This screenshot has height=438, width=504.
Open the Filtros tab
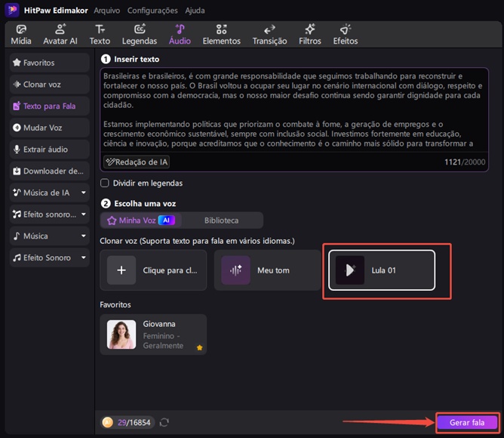310,35
